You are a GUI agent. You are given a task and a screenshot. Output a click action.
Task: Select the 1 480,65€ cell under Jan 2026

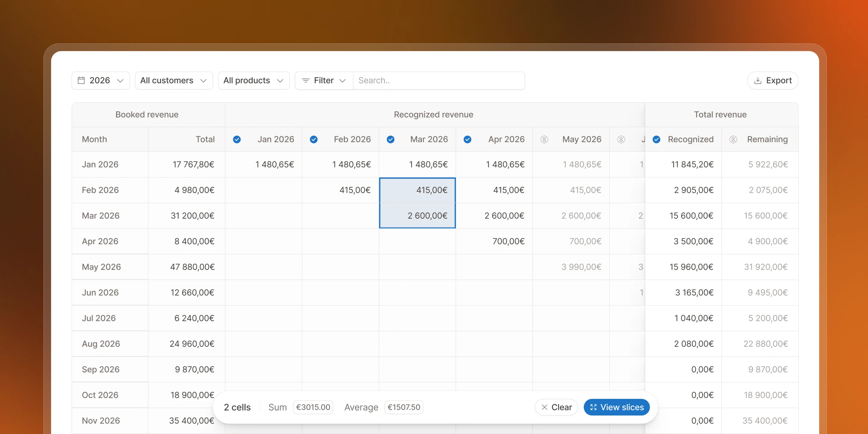click(264, 164)
